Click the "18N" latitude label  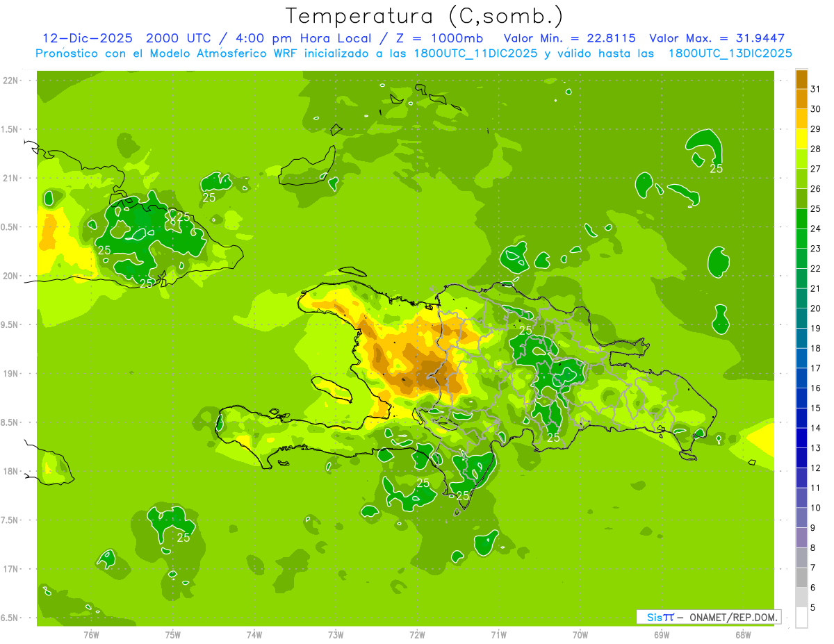[x=10, y=472]
